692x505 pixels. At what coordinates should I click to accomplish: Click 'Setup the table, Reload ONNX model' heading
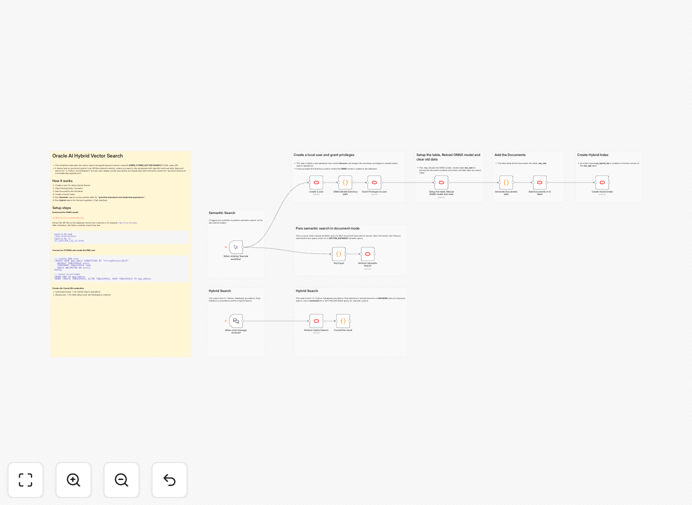tap(448, 157)
